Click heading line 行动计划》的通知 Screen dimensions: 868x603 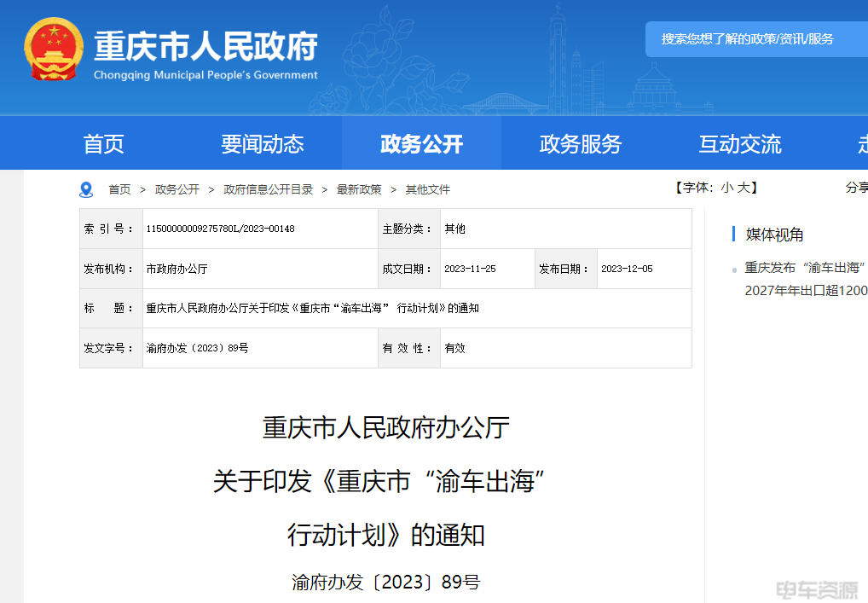[x=386, y=535]
